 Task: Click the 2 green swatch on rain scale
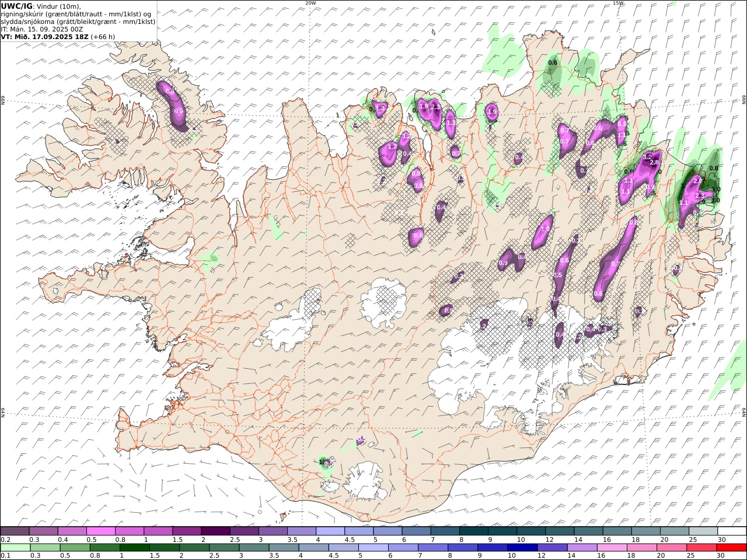click(x=194, y=548)
